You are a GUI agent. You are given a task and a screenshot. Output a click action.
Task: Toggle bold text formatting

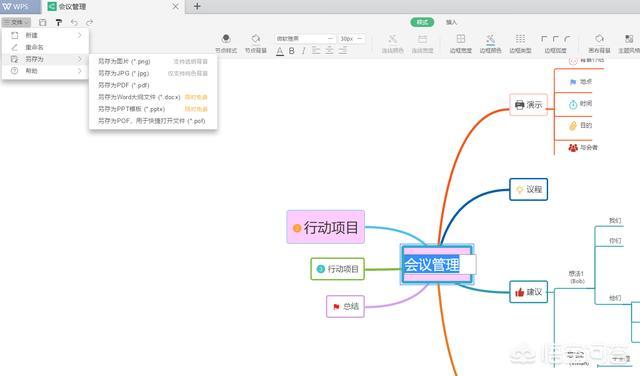291,51
